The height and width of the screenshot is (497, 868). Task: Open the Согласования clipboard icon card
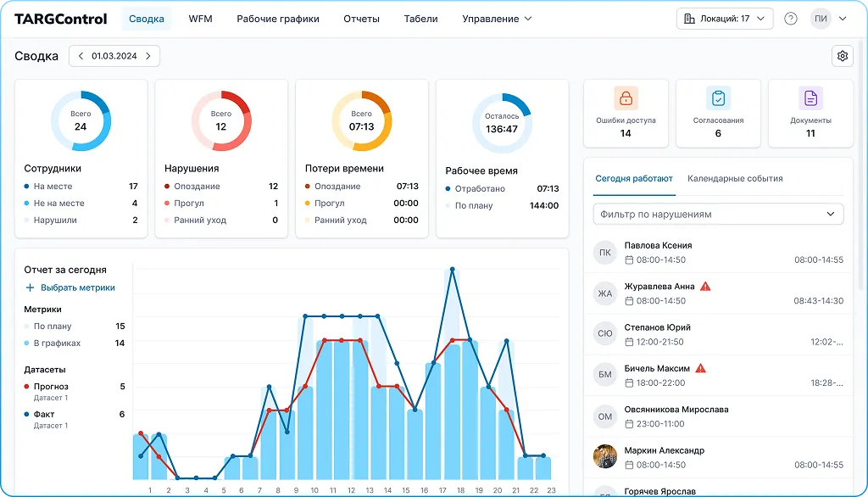coord(718,98)
